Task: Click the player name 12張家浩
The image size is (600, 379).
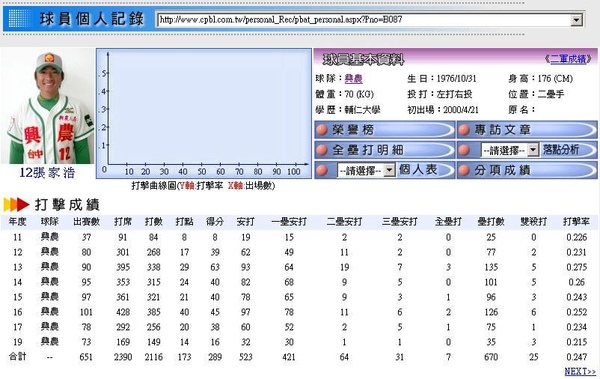Action: point(47,173)
